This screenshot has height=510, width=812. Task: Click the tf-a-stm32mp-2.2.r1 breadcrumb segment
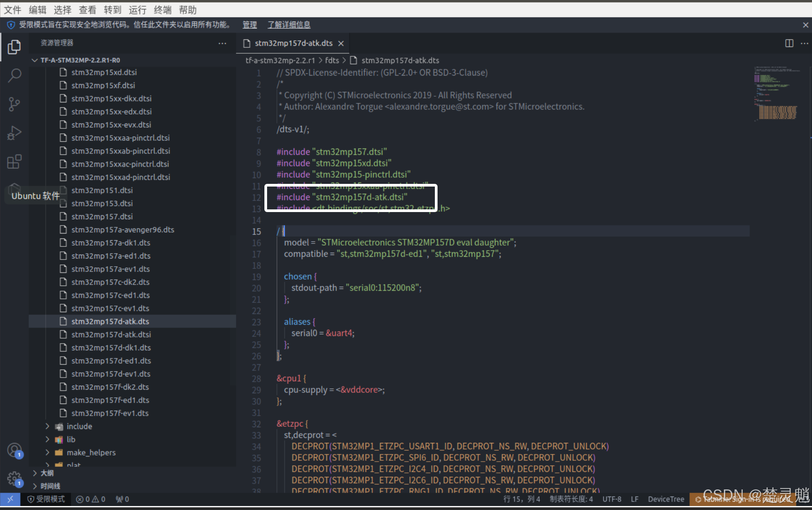(x=280, y=60)
